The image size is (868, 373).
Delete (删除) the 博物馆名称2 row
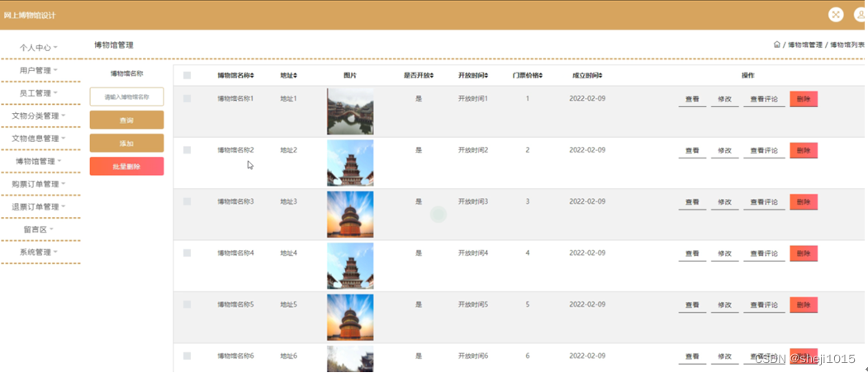804,150
